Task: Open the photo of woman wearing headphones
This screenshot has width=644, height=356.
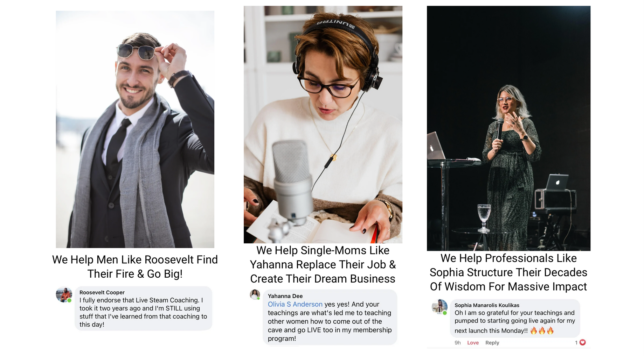Action: tap(323, 124)
